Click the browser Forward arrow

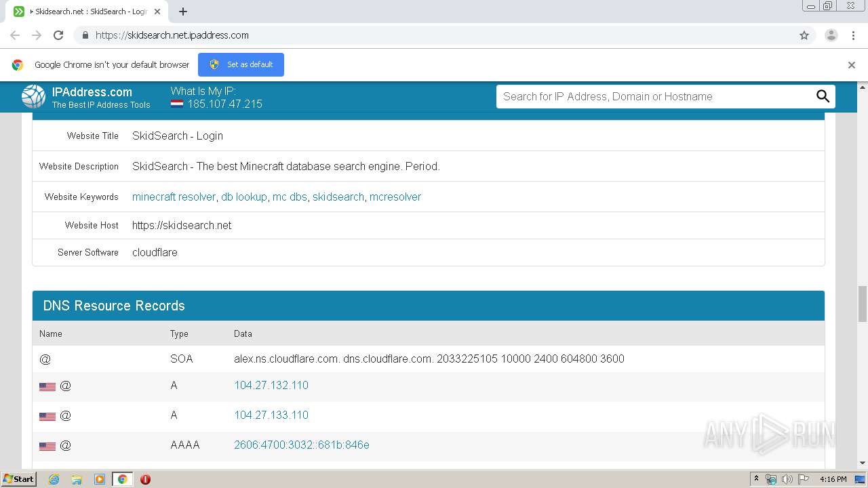click(x=37, y=35)
